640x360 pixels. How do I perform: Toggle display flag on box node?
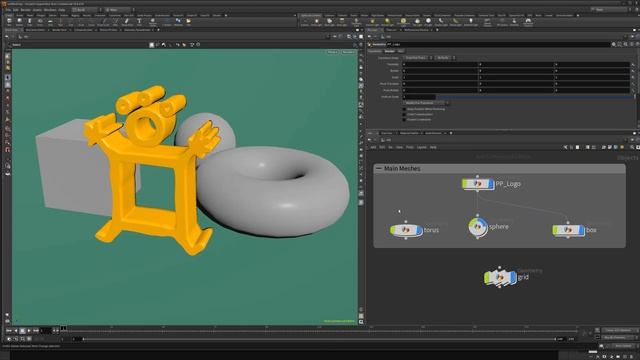click(582, 230)
